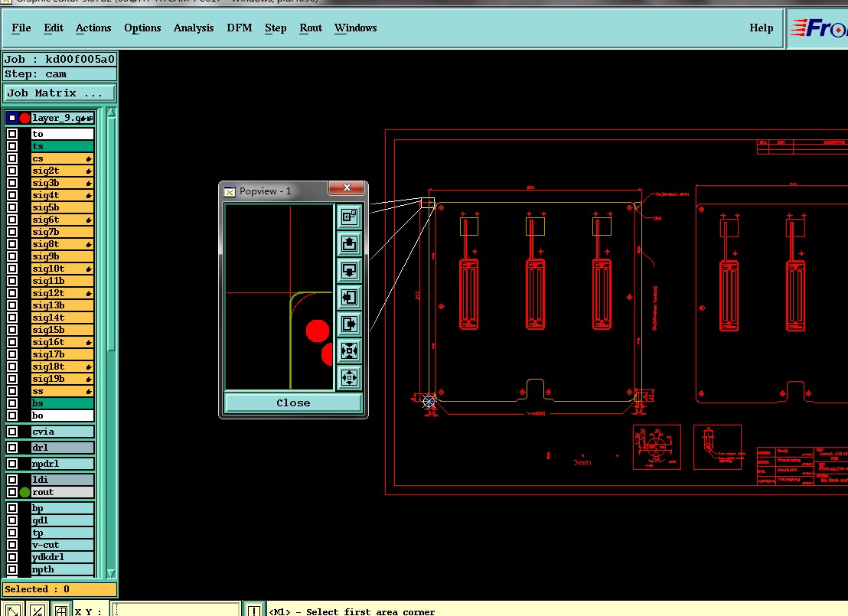The height and width of the screenshot is (616, 848).
Task: Click the Job Matrix button
Action: [60, 93]
